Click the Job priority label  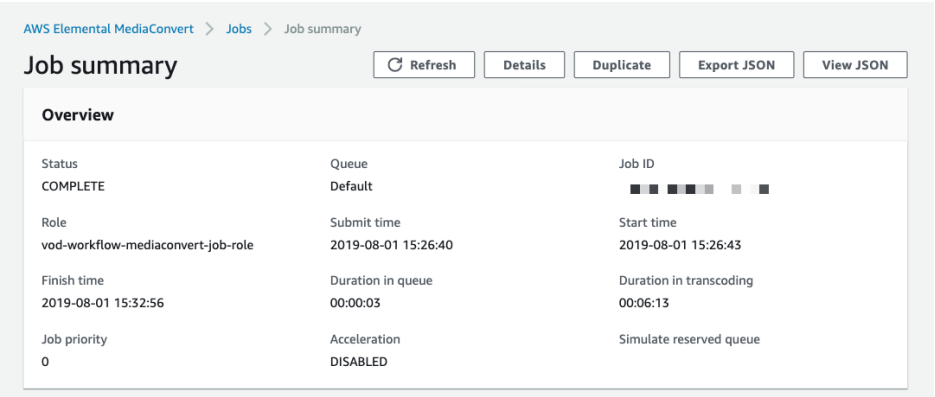pos(74,339)
